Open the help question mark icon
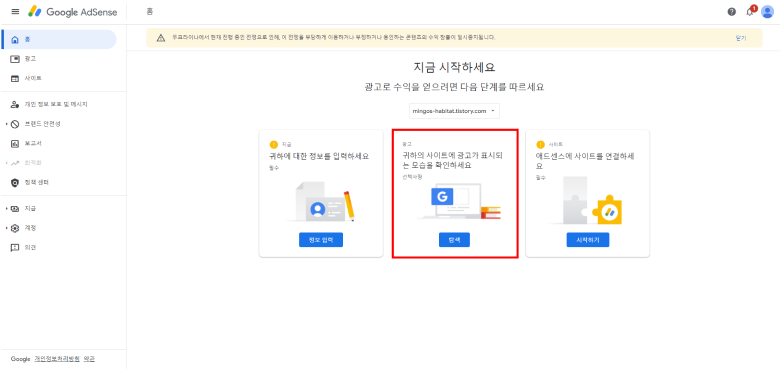Image resolution: width=780 pixels, height=370 pixels. pos(731,12)
